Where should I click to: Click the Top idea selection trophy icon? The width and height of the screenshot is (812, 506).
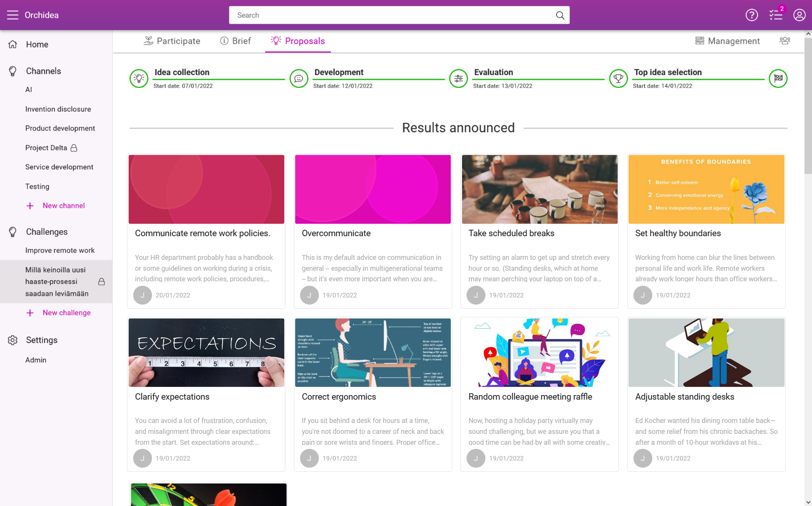click(618, 78)
